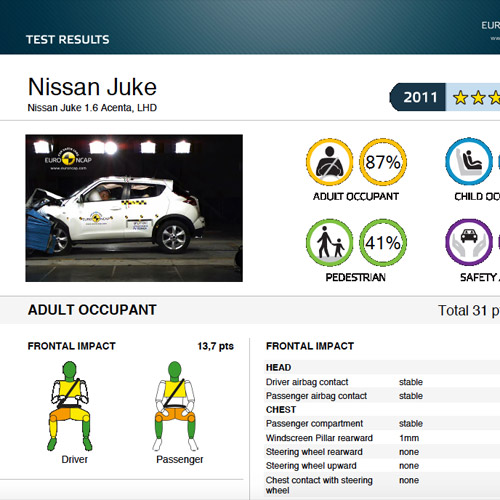Click the ADULT OCCUPANT label under icons
The image size is (500, 500).
coord(356,196)
